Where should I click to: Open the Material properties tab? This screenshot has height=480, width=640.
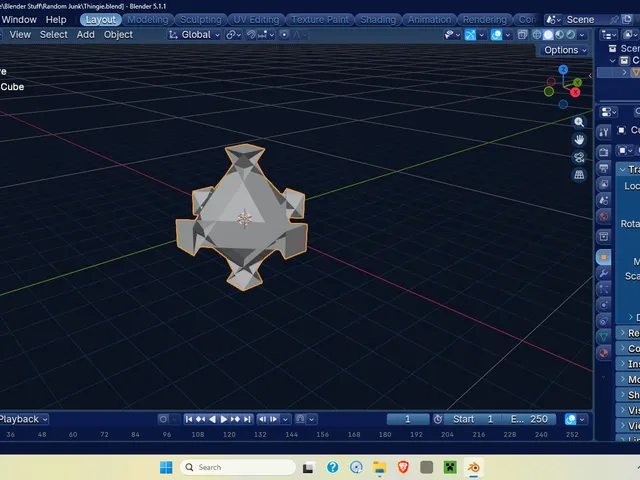604,352
